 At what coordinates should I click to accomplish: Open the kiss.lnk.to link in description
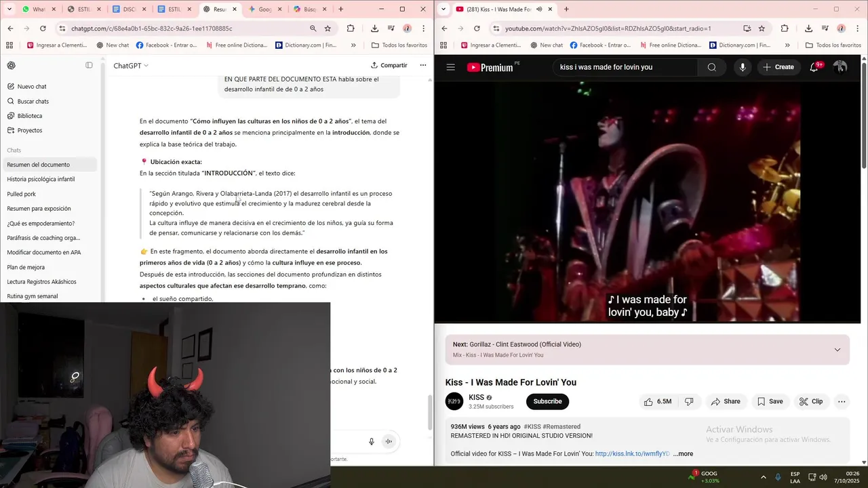click(632, 454)
